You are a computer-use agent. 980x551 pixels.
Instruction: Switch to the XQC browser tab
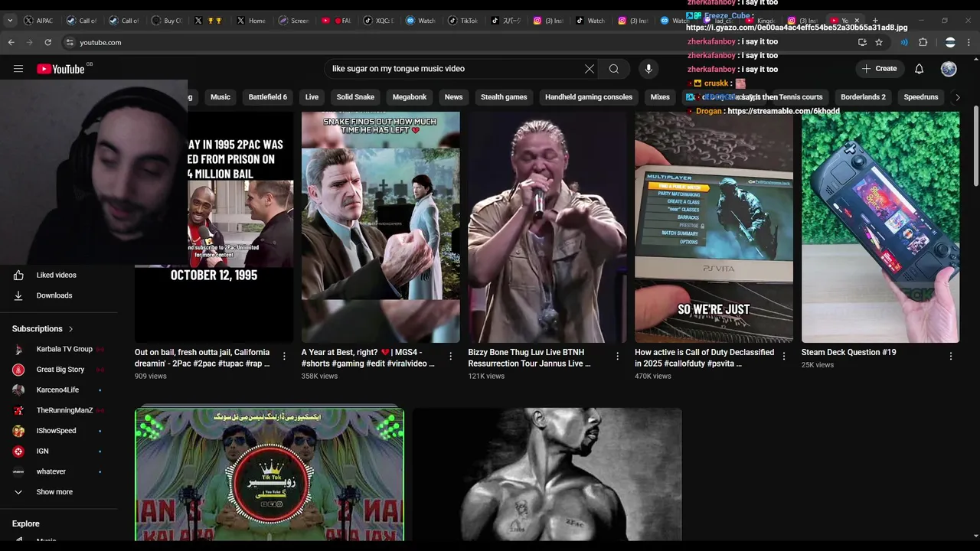[x=378, y=21]
